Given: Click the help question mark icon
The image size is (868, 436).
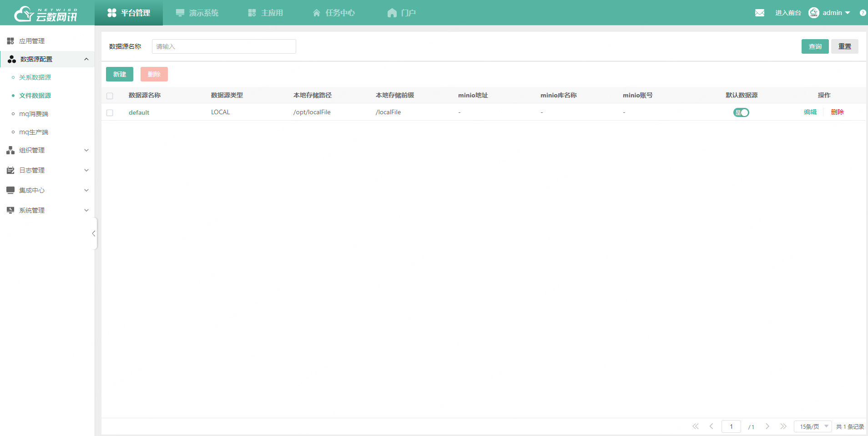Looking at the screenshot, I should 863,13.
